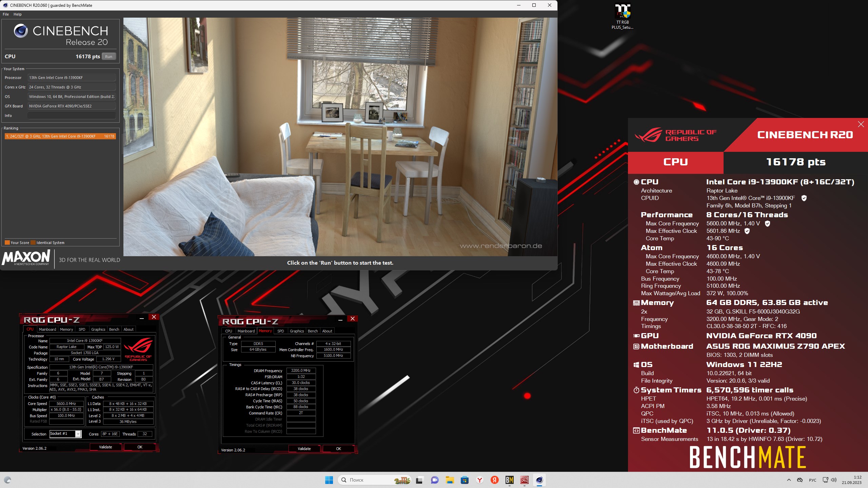The width and height of the screenshot is (868, 488).
Task: Click the Cinebench sphere logo in the app header
Action: click(21, 31)
